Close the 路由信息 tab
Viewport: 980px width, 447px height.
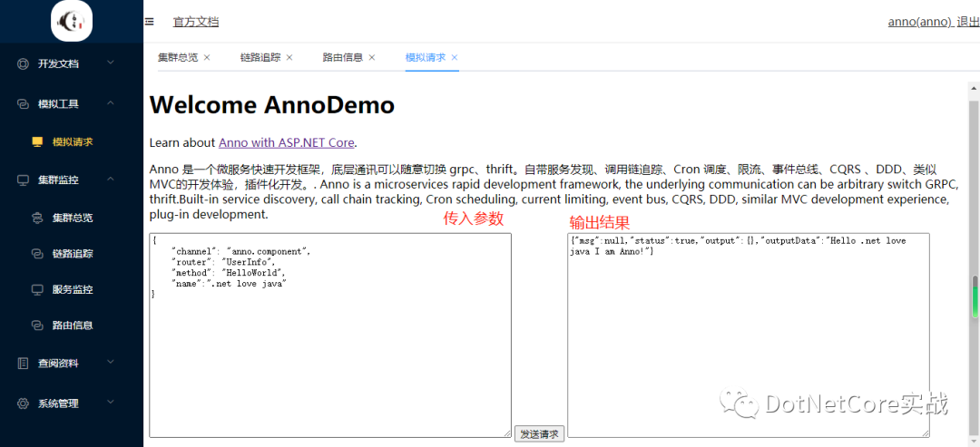[372, 57]
